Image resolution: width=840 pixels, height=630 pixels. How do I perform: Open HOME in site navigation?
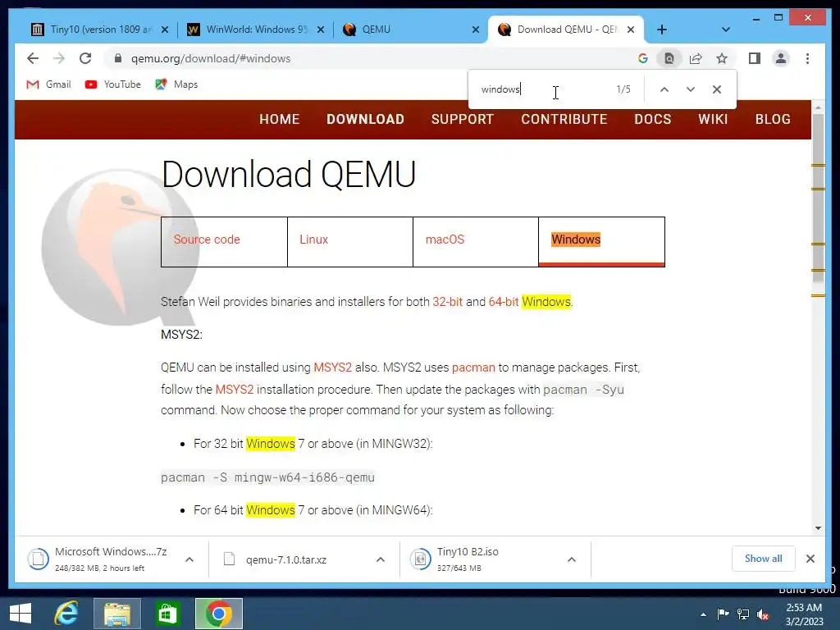[280, 119]
